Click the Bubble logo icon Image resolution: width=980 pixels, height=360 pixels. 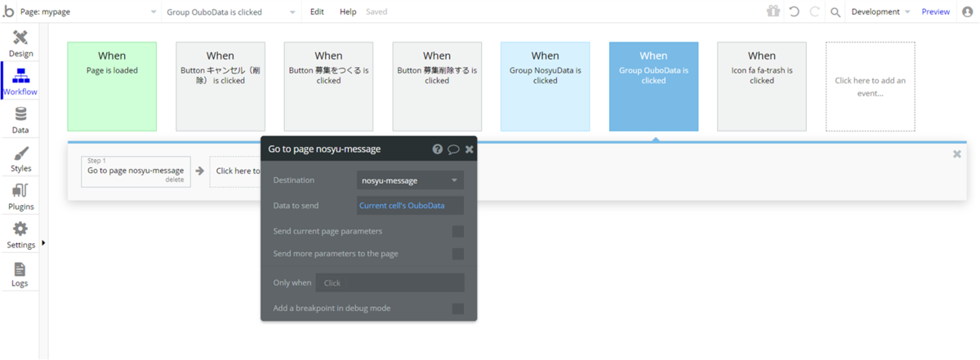click(x=9, y=11)
